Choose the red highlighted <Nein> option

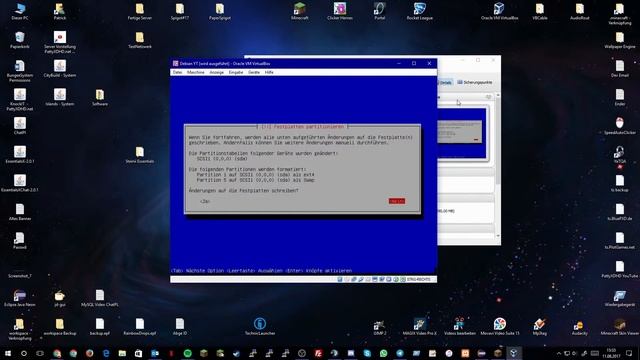397,201
